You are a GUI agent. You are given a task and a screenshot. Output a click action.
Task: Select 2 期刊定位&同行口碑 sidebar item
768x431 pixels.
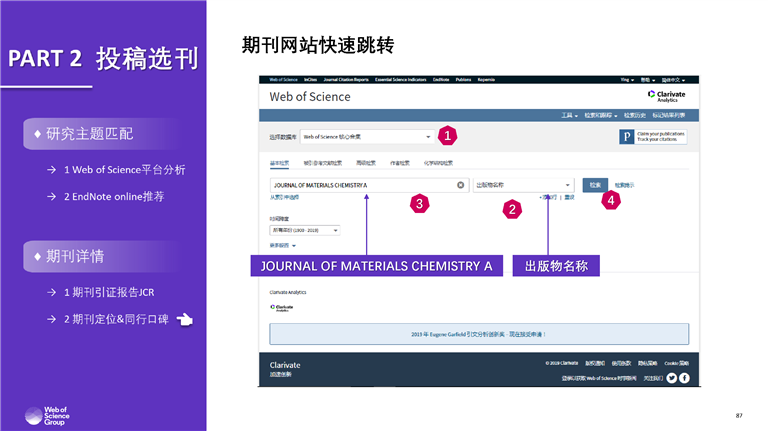(x=116, y=319)
